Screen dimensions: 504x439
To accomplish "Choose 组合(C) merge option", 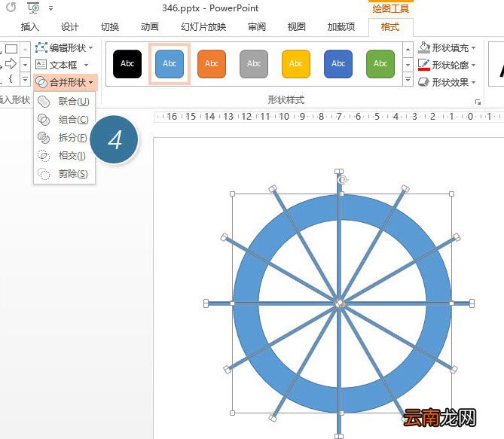I will [64, 120].
